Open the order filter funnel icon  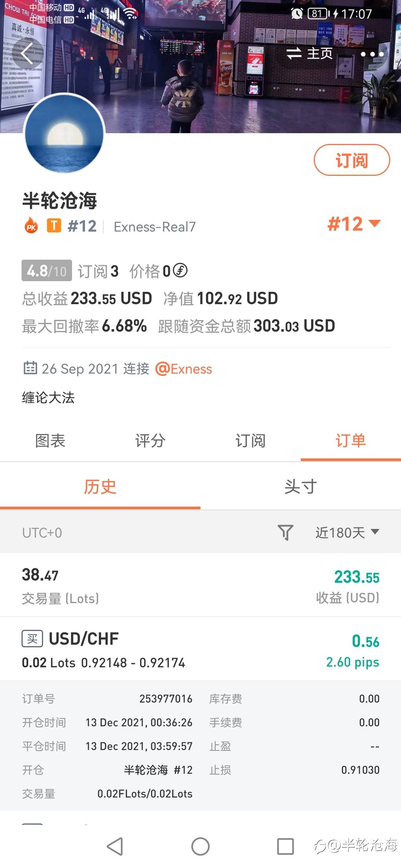point(285,532)
